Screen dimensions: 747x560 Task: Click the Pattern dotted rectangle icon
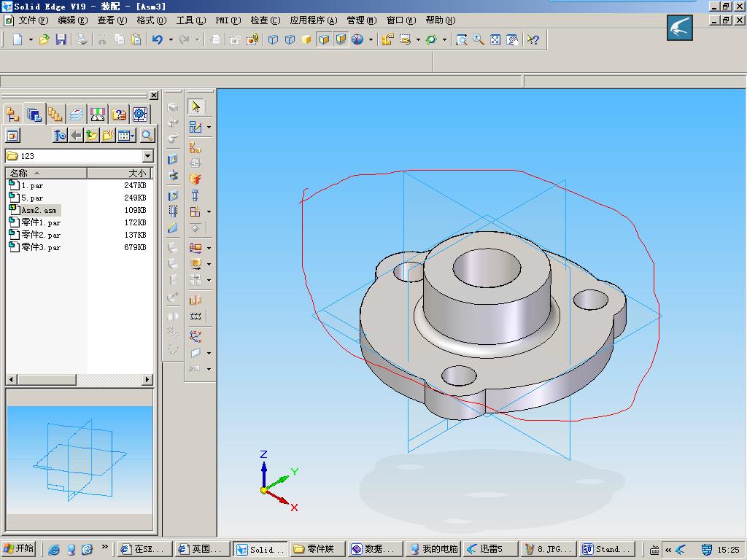(x=196, y=316)
